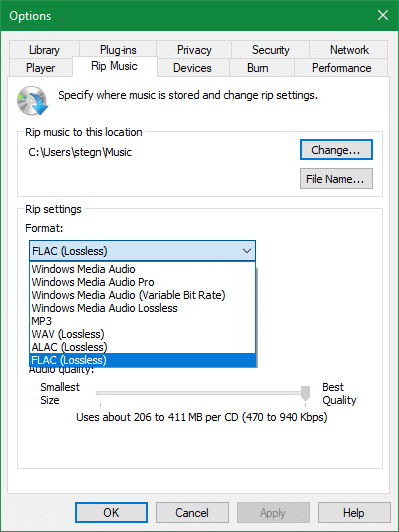Confirm settings with the OK button
Screen dimensions: 399x532
click(x=111, y=512)
